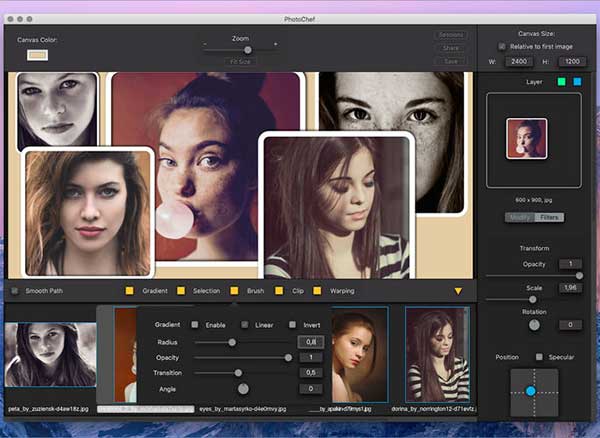Viewport: 600px width, 438px height.
Task: Enable the Gradient with Enable checkbox
Action: [x=195, y=325]
